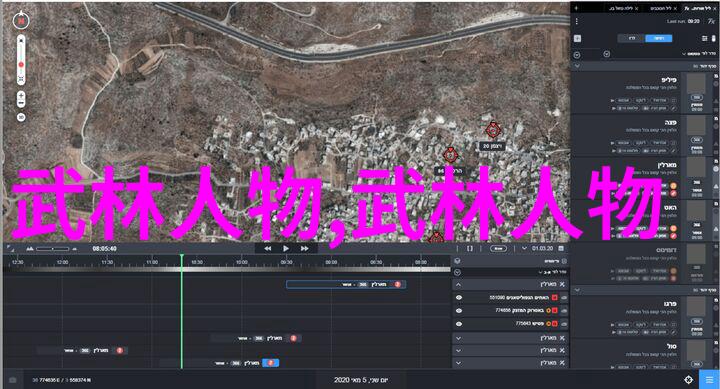Toggle visibility of layer 774656
This screenshot has width=720, height=389.
pos(459,310)
